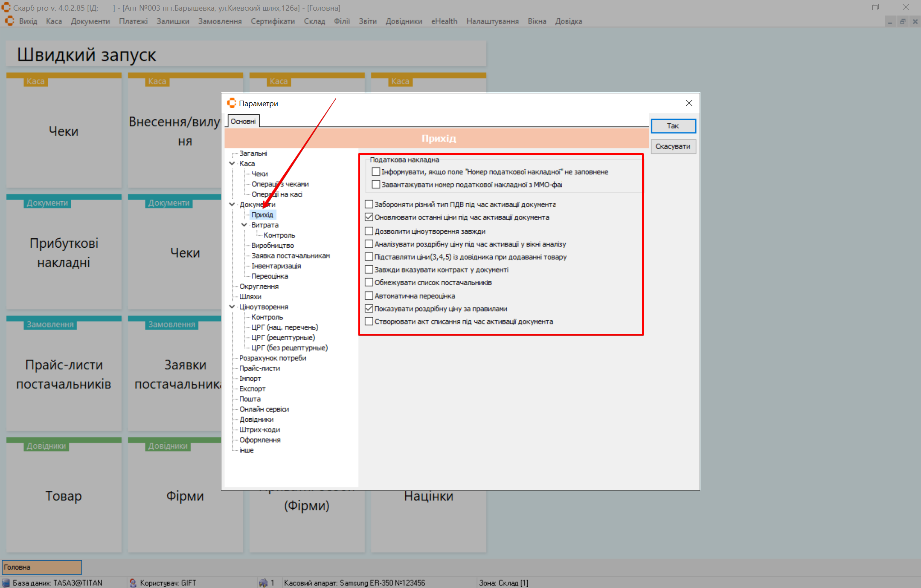Click the Скарб pro logo in the title bar

(x=6, y=8)
